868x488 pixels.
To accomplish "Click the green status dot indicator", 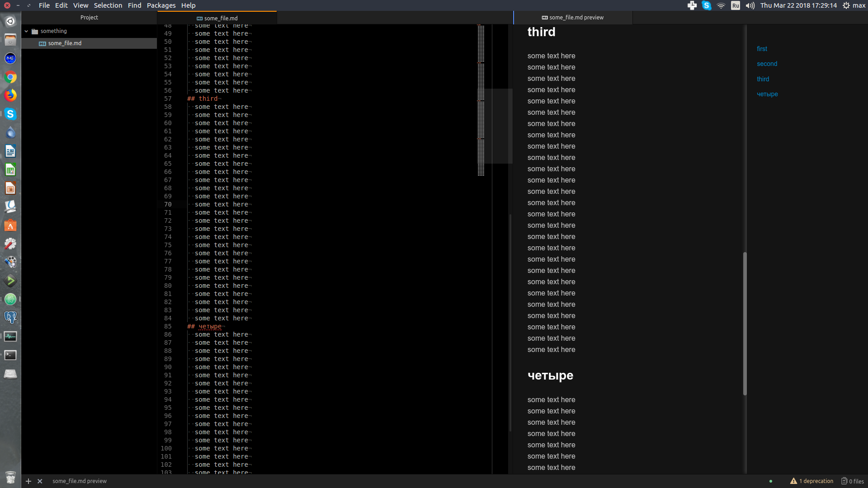I will click(771, 481).
